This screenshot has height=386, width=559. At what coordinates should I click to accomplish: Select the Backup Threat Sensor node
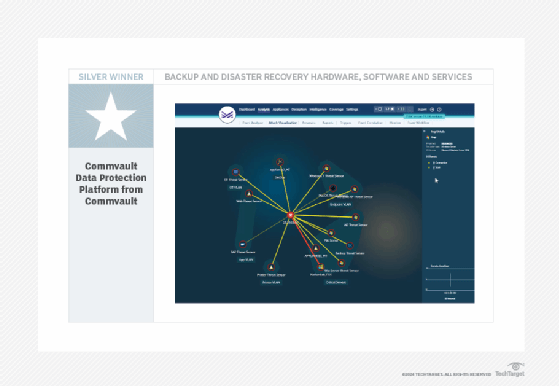[x=350, y=246]
